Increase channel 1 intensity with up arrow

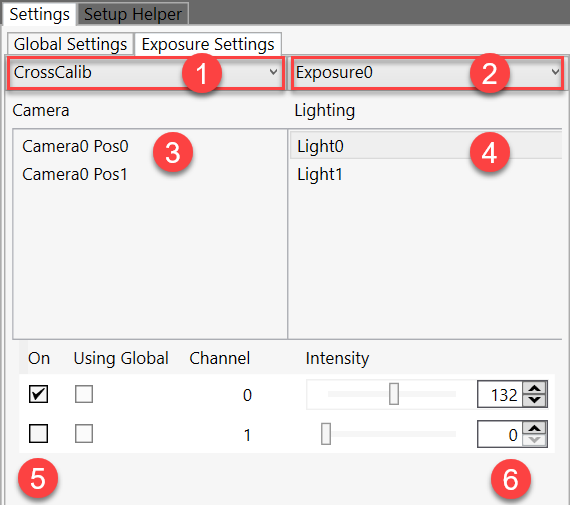(535, 428)
